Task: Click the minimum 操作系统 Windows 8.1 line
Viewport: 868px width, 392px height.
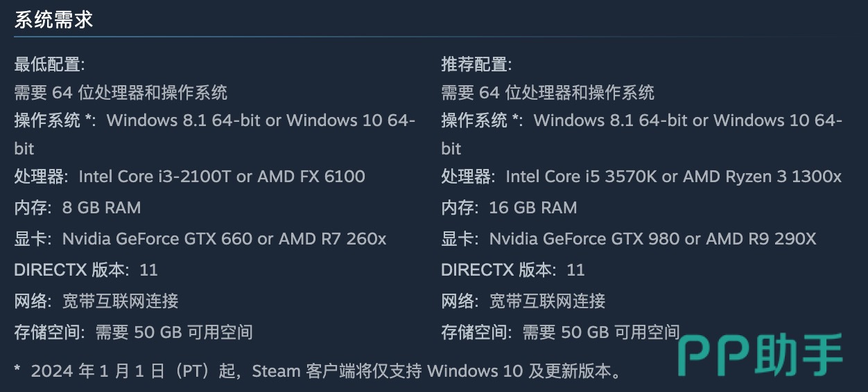Action: (214, 121)
